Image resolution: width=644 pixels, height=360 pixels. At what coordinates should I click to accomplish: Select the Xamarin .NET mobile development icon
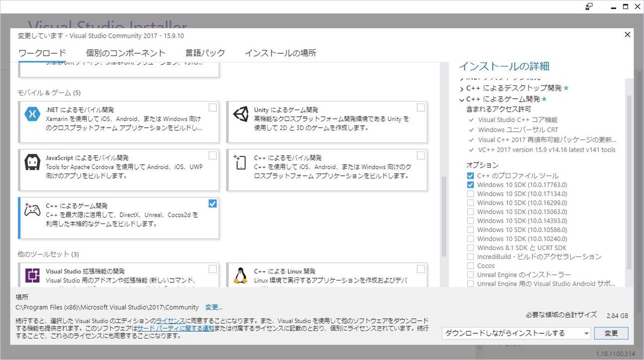(x=33, y=113)
